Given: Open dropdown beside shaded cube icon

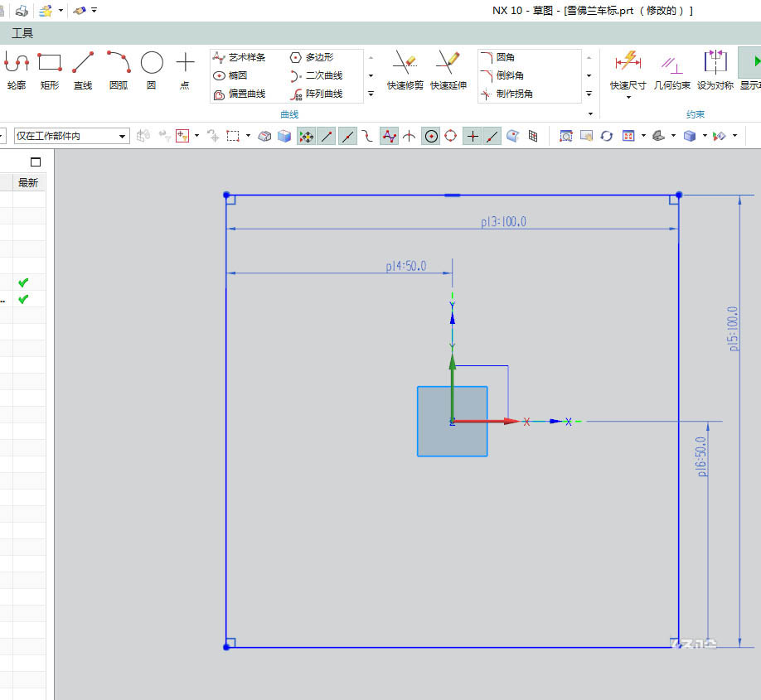Looking at the screenshot, I should [x=705, y=136].
